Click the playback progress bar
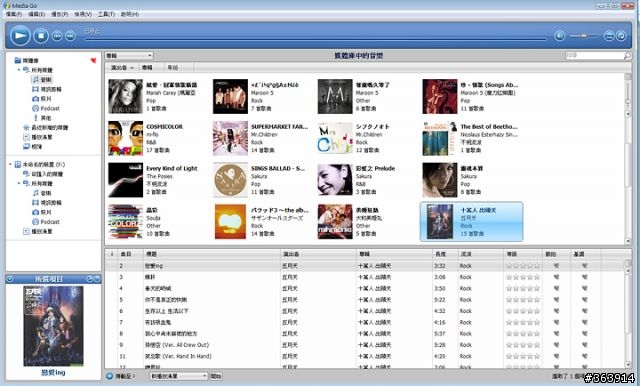The width and height of the screenshot is (640, 386). coord(315,39)
